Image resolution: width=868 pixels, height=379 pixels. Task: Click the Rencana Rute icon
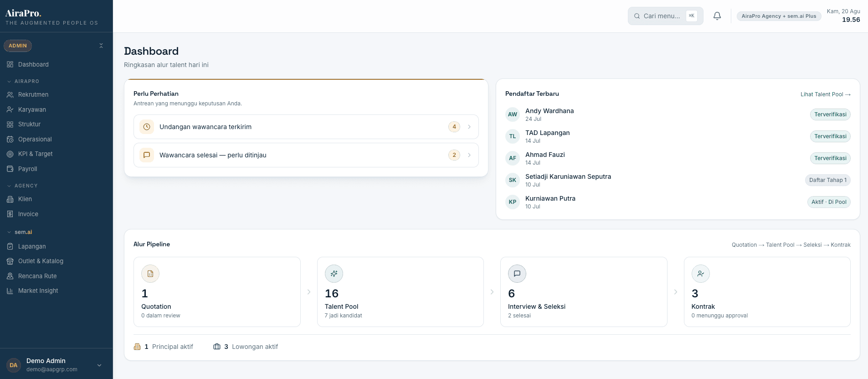click(10, 276)
